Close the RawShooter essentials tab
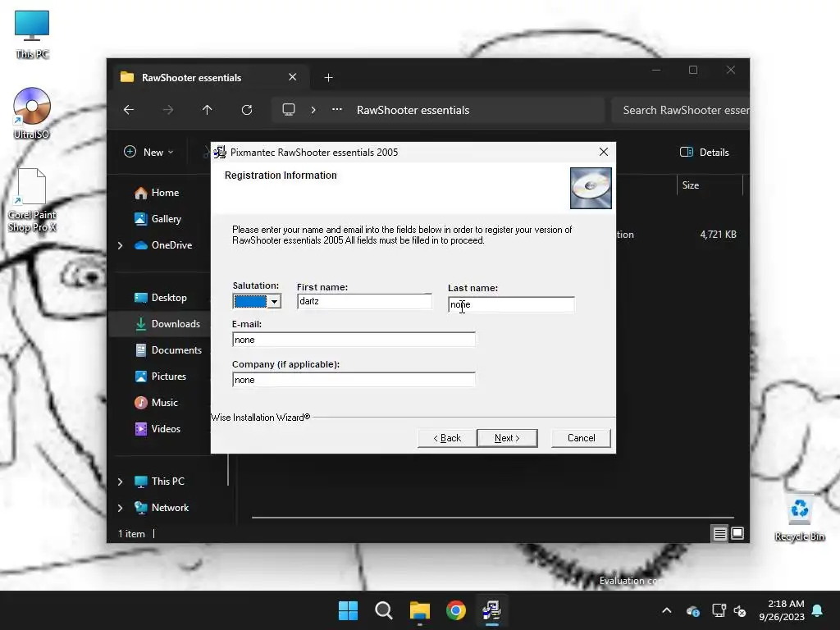840x630 pixels. pyautogui.click(x=293, y=77)
